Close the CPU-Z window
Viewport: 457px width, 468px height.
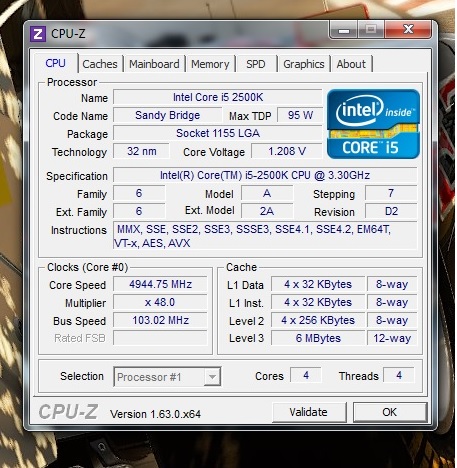tap(408, 30)
